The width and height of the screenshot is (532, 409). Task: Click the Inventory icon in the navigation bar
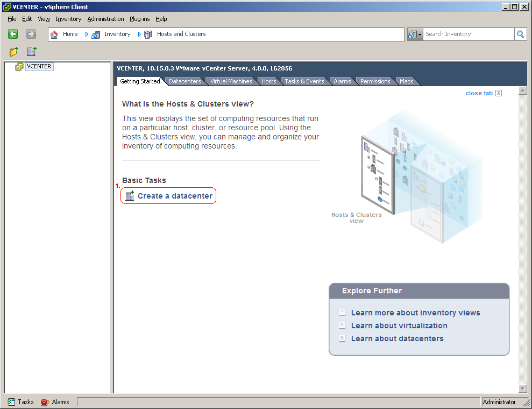(96, 34)
